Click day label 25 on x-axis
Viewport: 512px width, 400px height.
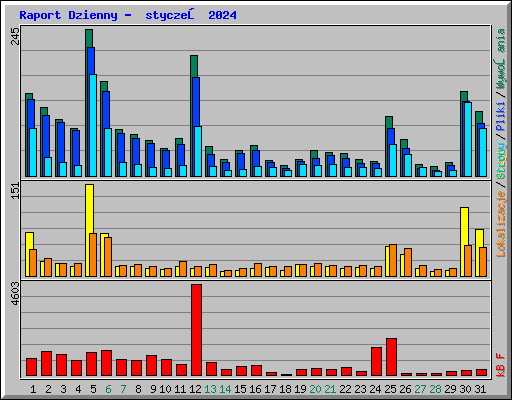coord(390,389)
